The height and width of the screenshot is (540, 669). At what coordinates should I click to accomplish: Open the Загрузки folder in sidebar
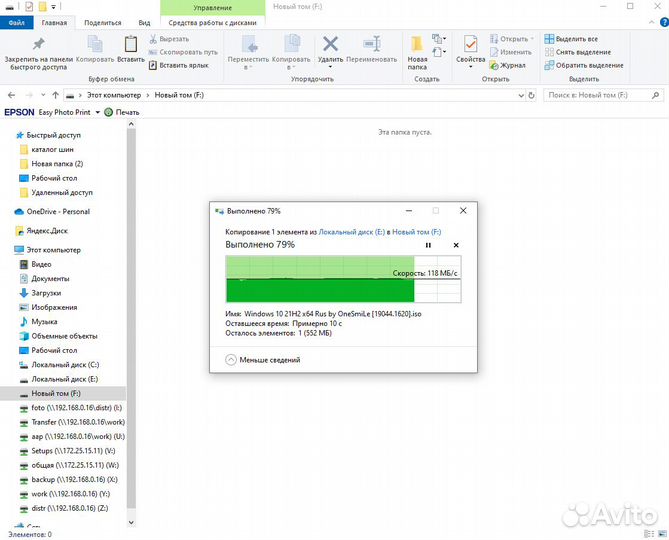coord(46,293)
